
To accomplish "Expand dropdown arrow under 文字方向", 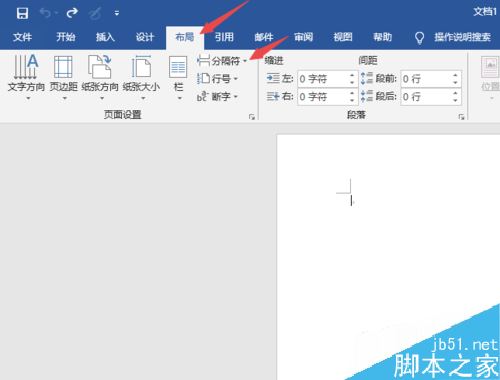I will (28, 98).
